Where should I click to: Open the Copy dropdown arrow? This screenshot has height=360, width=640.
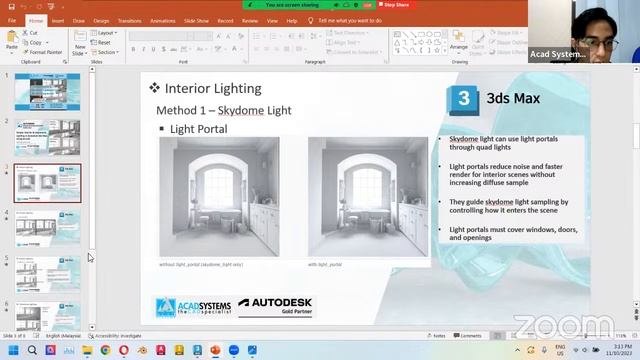pyautogui.click(x=47, y=42)
